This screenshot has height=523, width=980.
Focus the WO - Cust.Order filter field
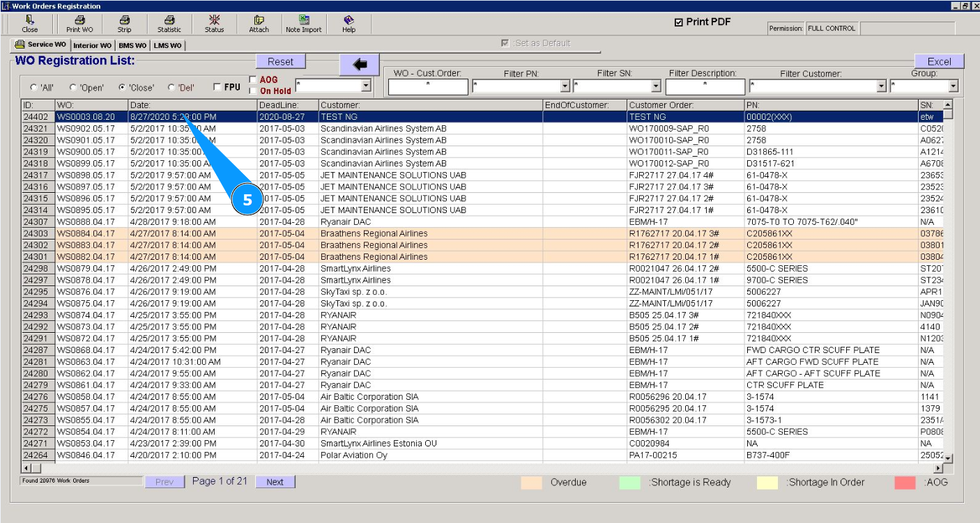(428, 86)
